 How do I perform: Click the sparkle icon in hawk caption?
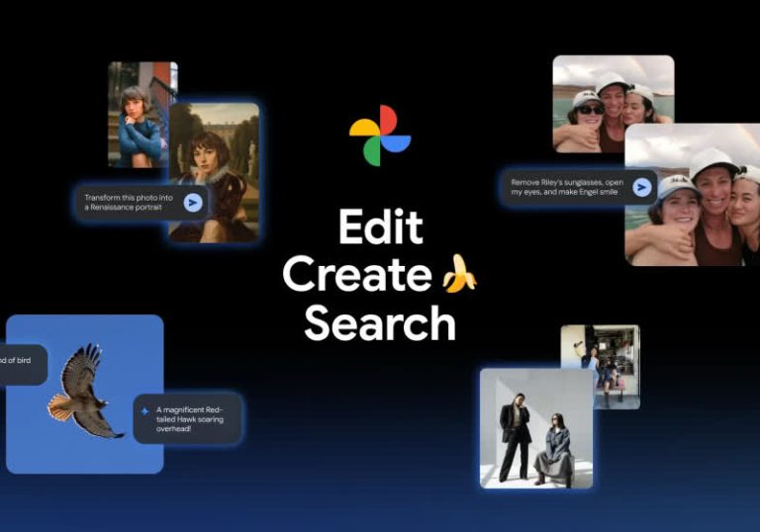pos(144,411)
